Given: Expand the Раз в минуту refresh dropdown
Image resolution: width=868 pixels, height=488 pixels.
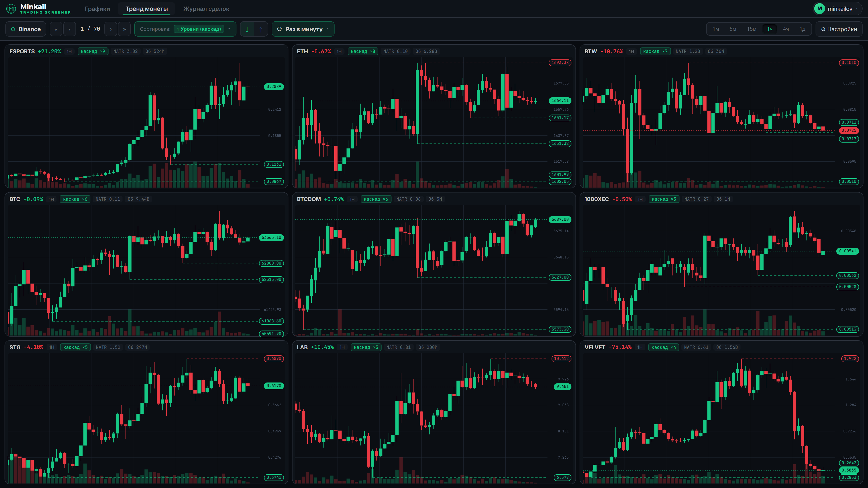Looking at the screenshot, I should click(x=303, y=29).
